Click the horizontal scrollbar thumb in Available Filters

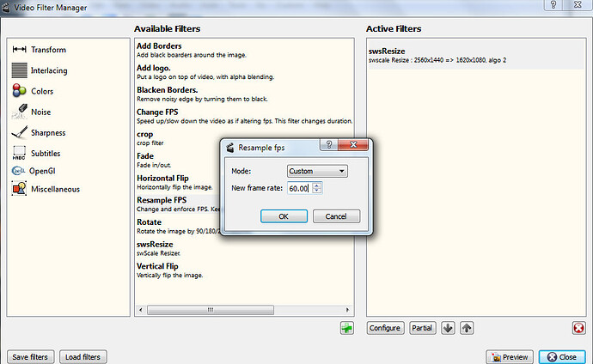point(211,310)
